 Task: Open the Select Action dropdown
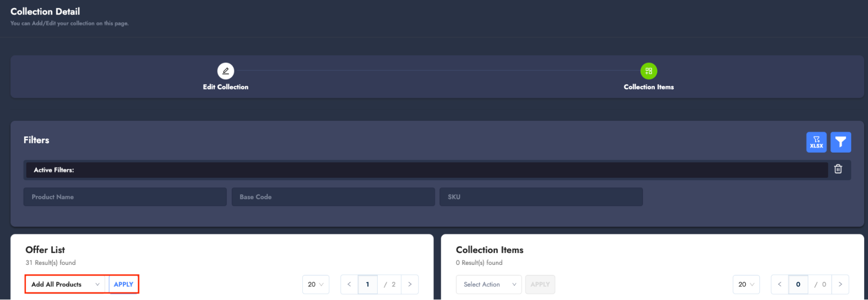click(x=488, y=284)
